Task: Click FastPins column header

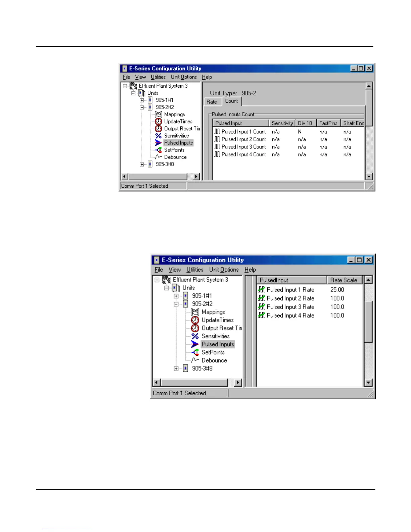Action: (x=328, y=123)
